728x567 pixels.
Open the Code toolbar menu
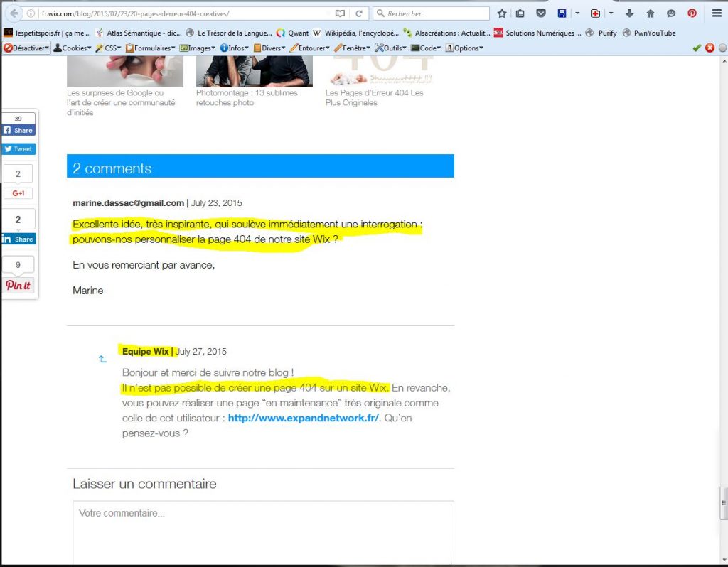[426, 48]
